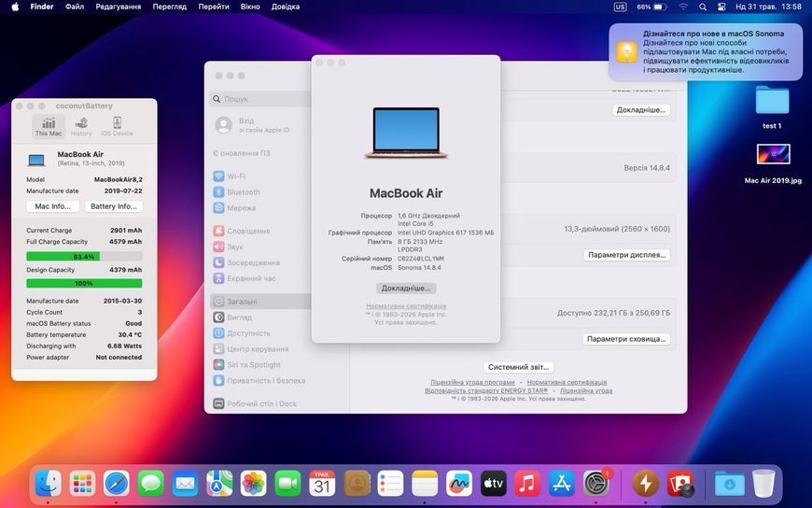Open Calendar from the Dock

click(x=322, y=484)
